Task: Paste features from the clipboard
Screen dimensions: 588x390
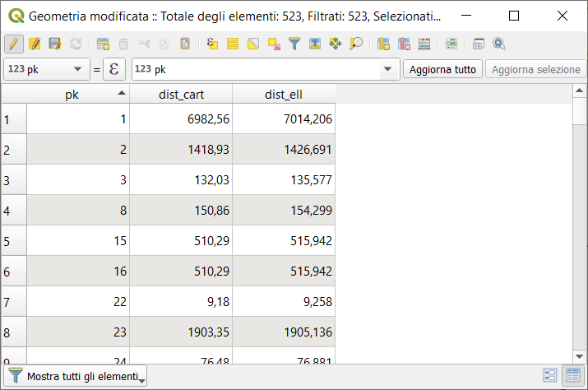Action: 185,44
